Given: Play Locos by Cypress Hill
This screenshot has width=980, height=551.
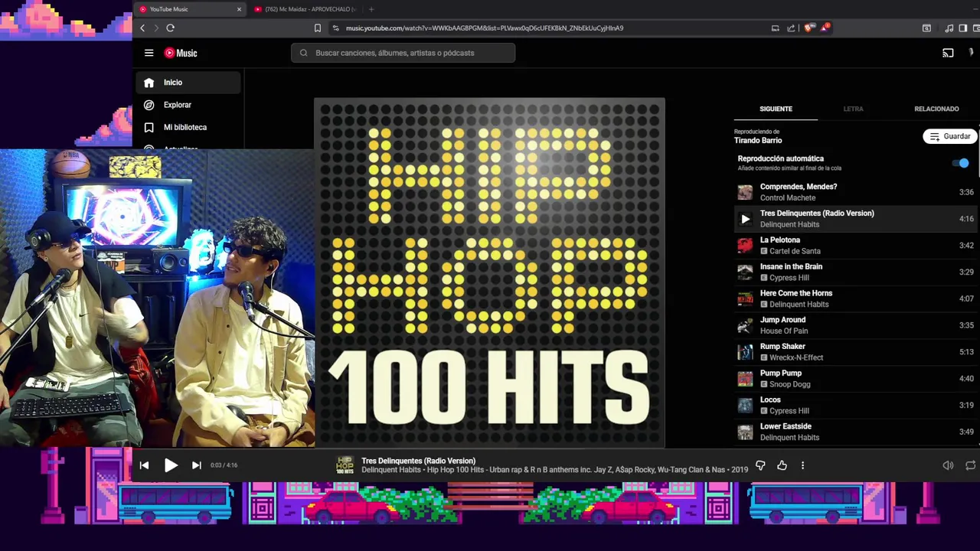Looking at the screenshot, I should 856,405.
